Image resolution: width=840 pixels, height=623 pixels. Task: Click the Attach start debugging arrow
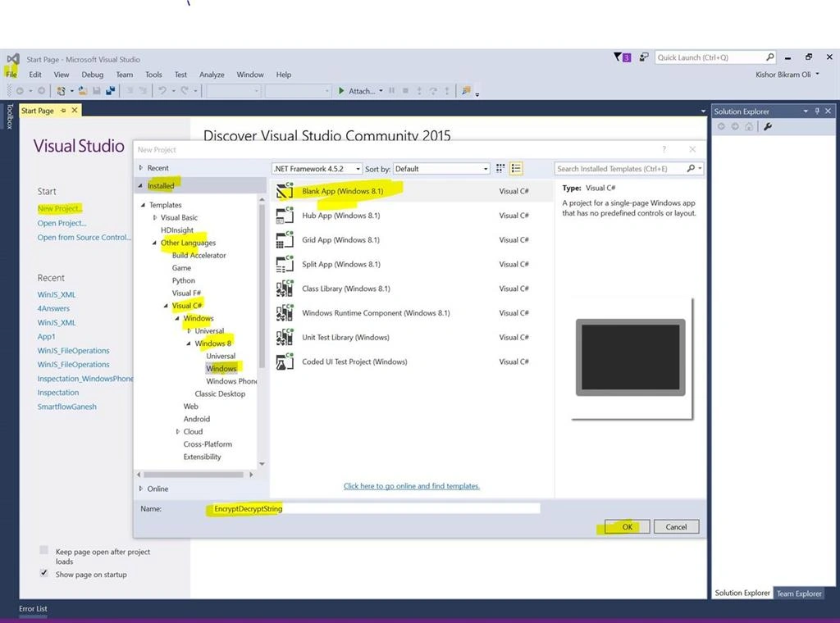[341, 91]
